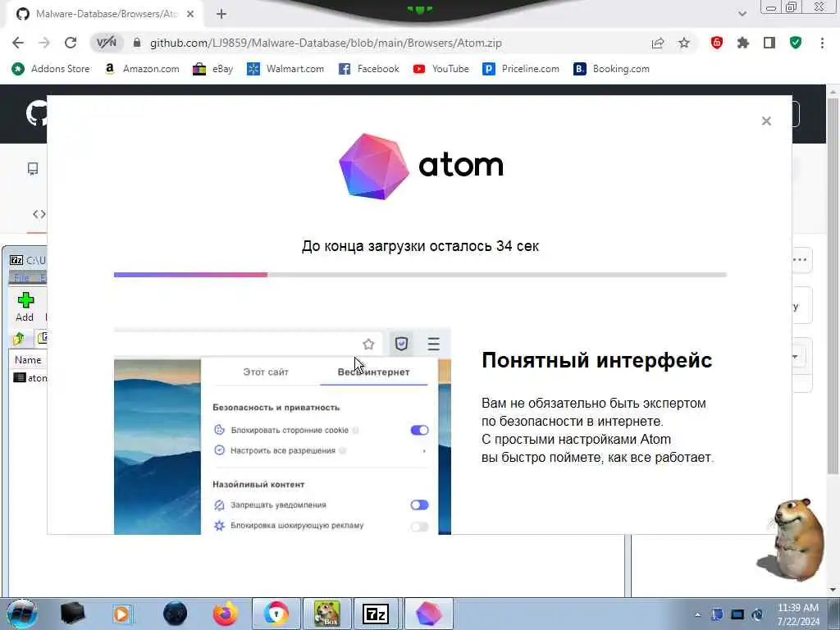This screenshot has width=840, height=630.
Task: Open the Priceline.com bookmark
Action: (521, 69)
